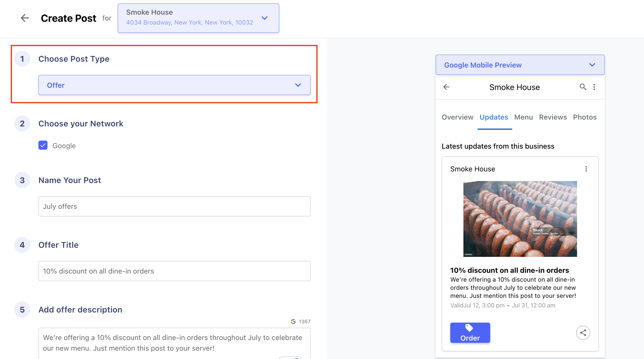Expand the Offer post type dropdown
Image resolution: width=644 pixels, height=359 pixels.
[174, 85]
